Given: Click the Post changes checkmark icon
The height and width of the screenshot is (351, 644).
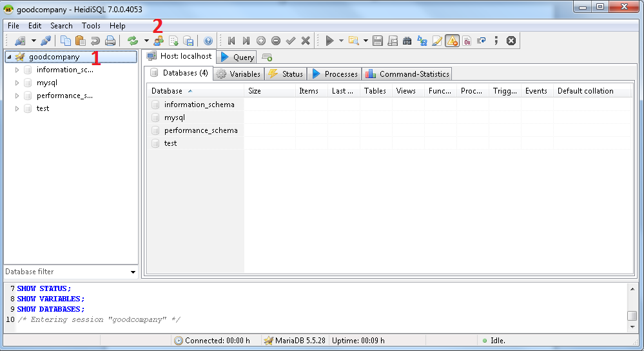Looking at the screenshot, I should coord(291,41).
